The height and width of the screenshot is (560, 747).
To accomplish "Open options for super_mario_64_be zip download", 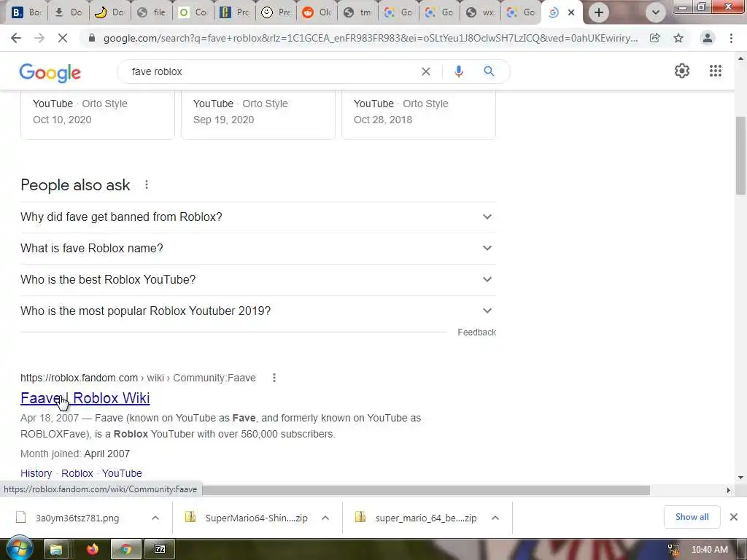I will [495, 518].
